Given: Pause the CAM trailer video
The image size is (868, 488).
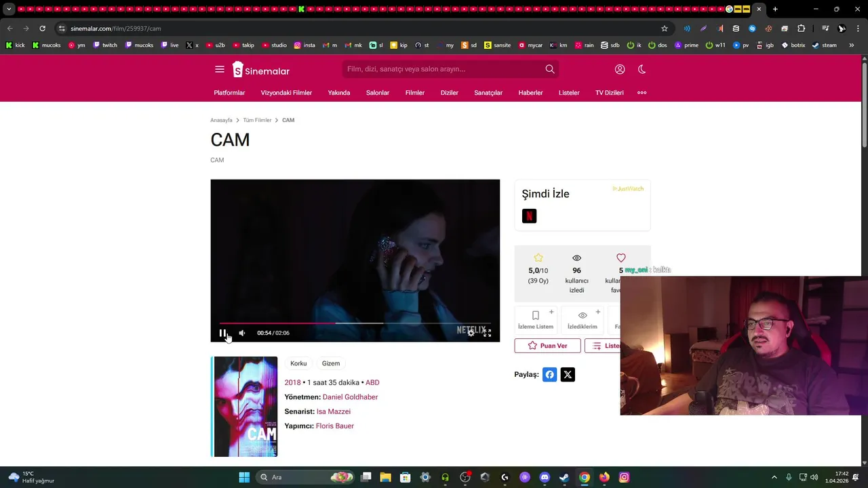Looking at the screenshot, I should (x=222, y=333).
